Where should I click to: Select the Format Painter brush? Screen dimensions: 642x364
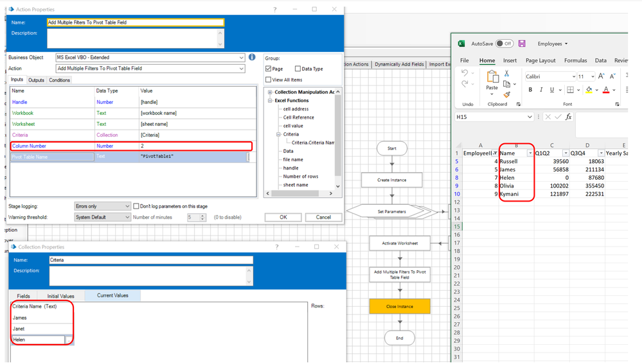[506, 94]
